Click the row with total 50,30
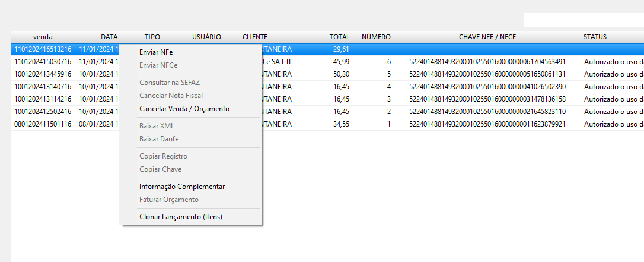 point(340,74)
